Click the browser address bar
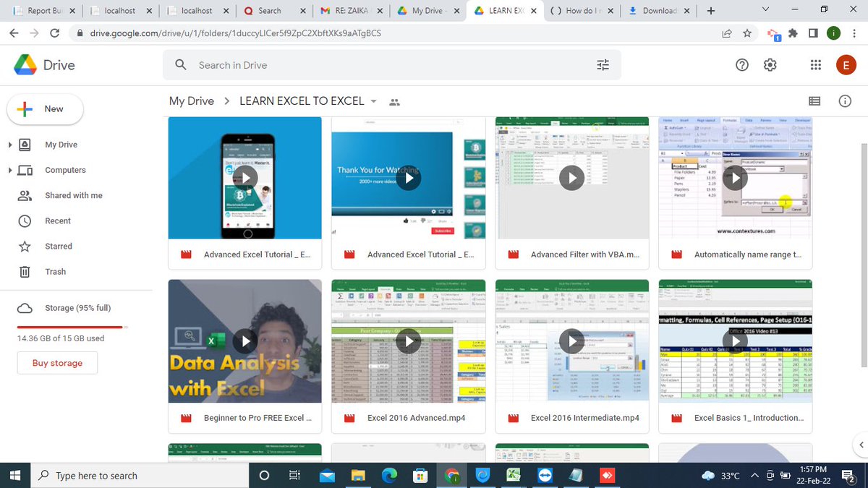This screenshot has width=868, height=488. point(394,33)
